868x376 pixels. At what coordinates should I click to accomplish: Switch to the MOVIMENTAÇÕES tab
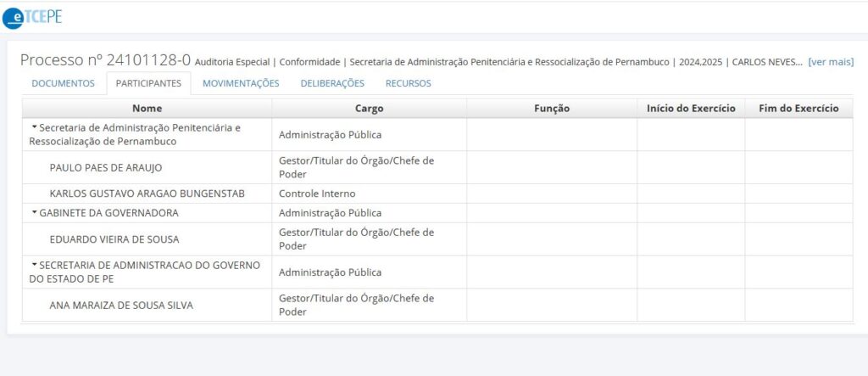[241, 84]
